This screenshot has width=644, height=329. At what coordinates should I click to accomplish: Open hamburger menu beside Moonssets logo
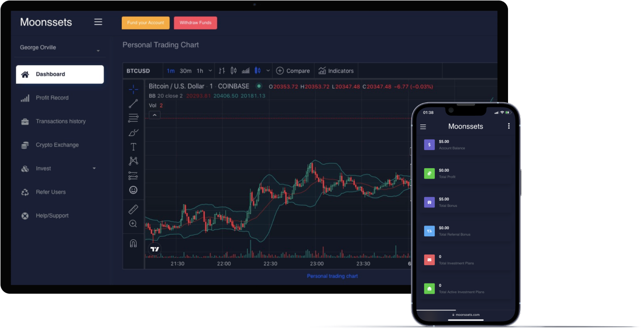point(98,22)
